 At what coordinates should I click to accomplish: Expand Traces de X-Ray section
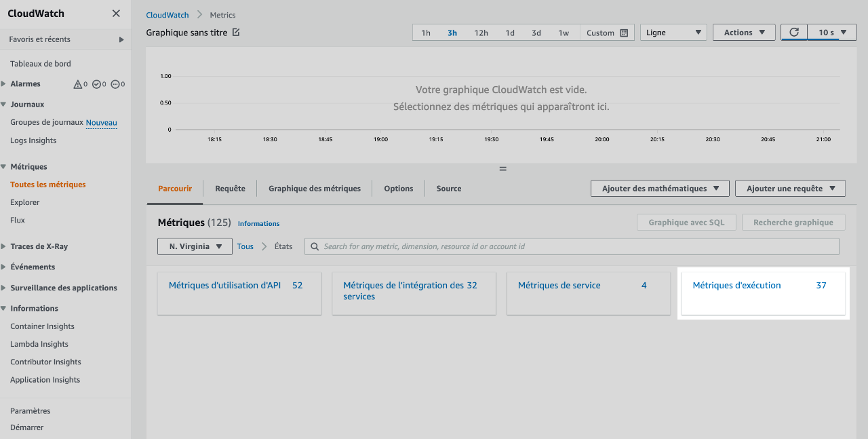[4, 247]
